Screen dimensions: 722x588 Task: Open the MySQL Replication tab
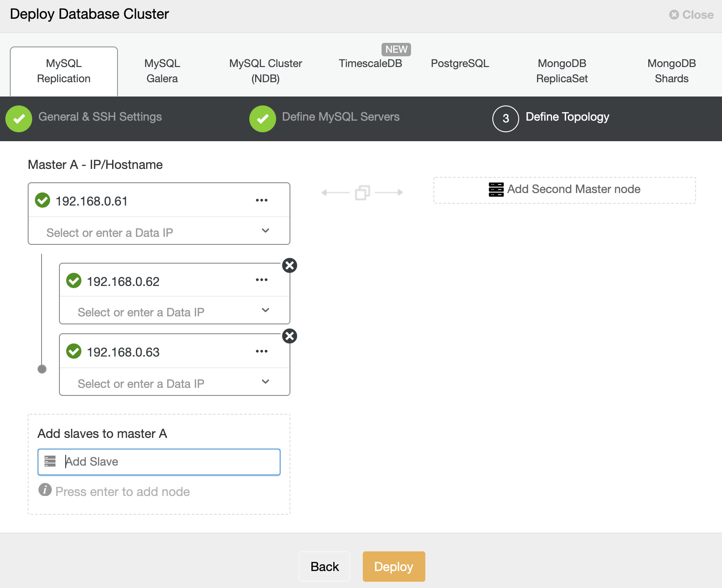tap(64, 71)
